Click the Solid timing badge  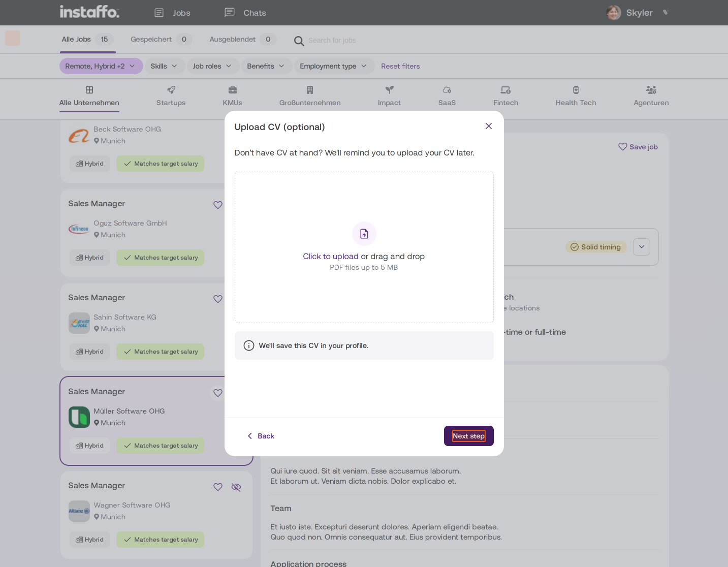[x=596, y=247]
